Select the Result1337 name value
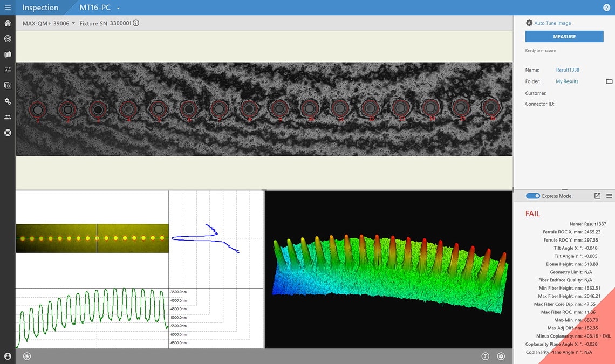 (595, 224)
